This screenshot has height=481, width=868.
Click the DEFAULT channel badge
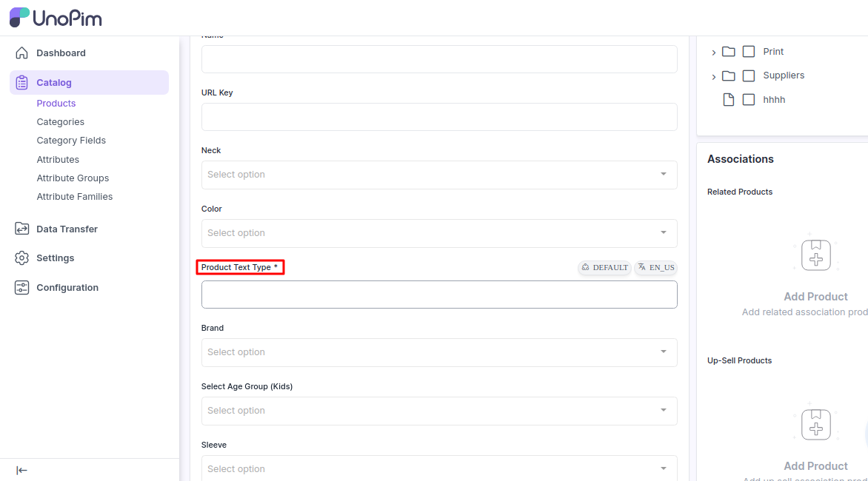605,268
